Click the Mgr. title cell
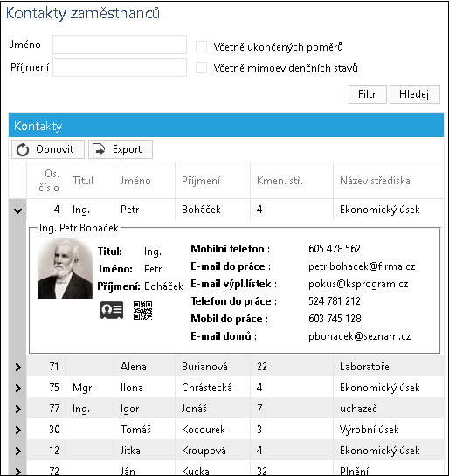Viewport: 449px width, 476px height. (90, 388)
